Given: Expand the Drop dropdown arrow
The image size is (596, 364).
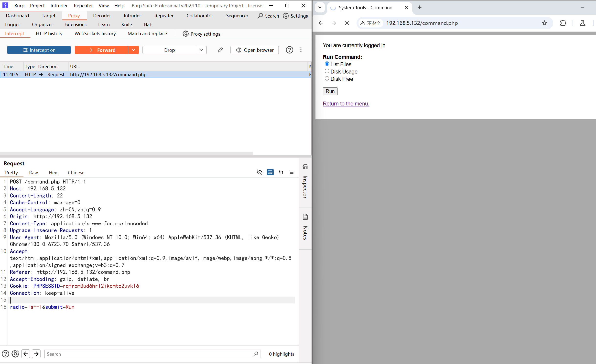Looking at the screenshot, I should click(x=201, y=50).
